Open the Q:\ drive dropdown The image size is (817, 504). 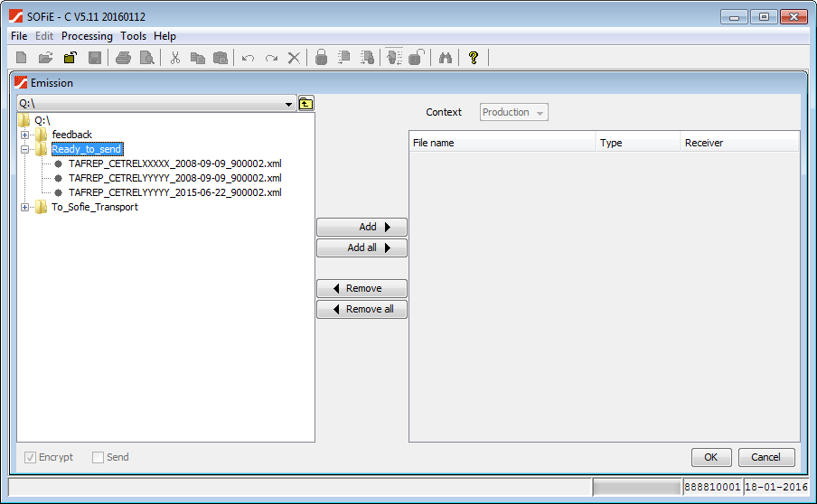(289, 104)
